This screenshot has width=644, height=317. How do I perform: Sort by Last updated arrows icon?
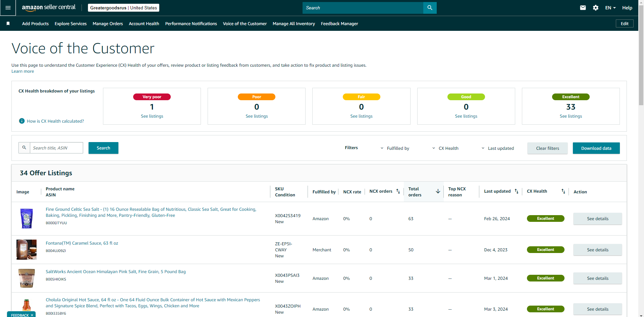coord(517,191)
